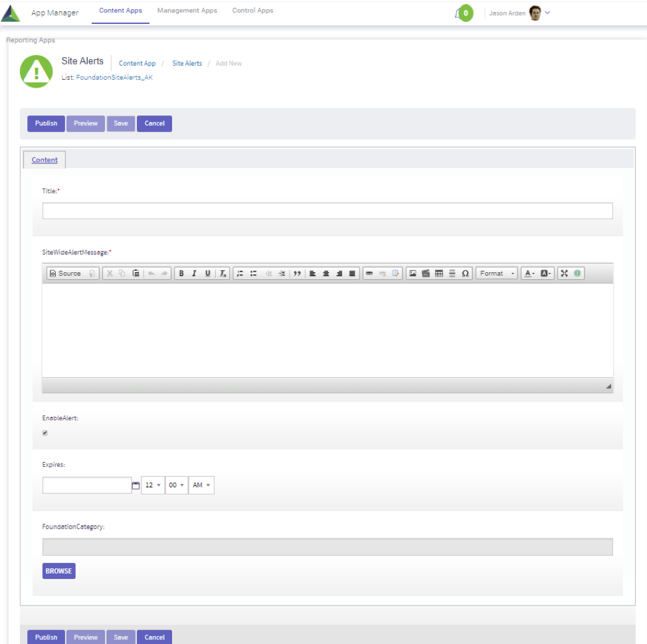Open the calendar date picker for Expires
Screen dimensions: 647x644
pos(136,486)
